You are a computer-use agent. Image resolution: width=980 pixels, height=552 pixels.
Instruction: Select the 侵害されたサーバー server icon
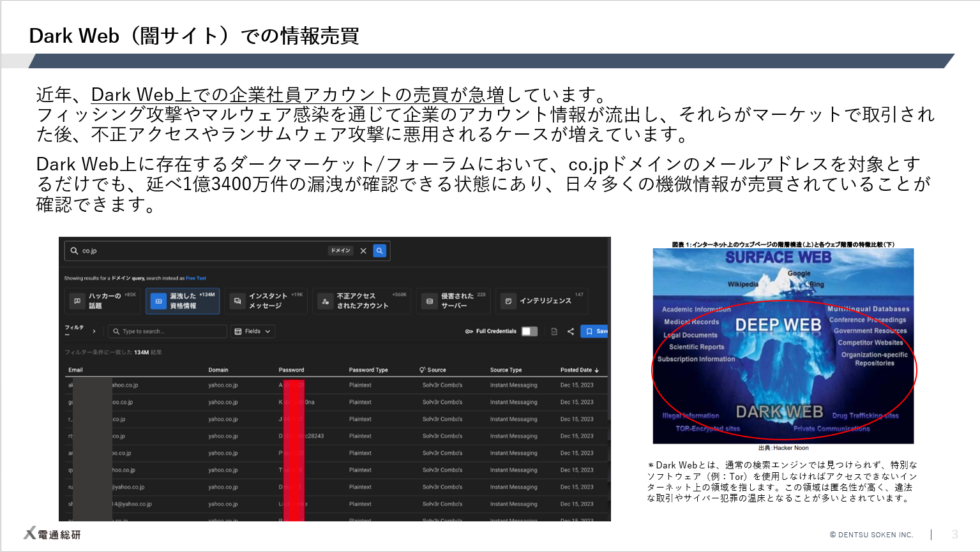[x=428, y=301]
